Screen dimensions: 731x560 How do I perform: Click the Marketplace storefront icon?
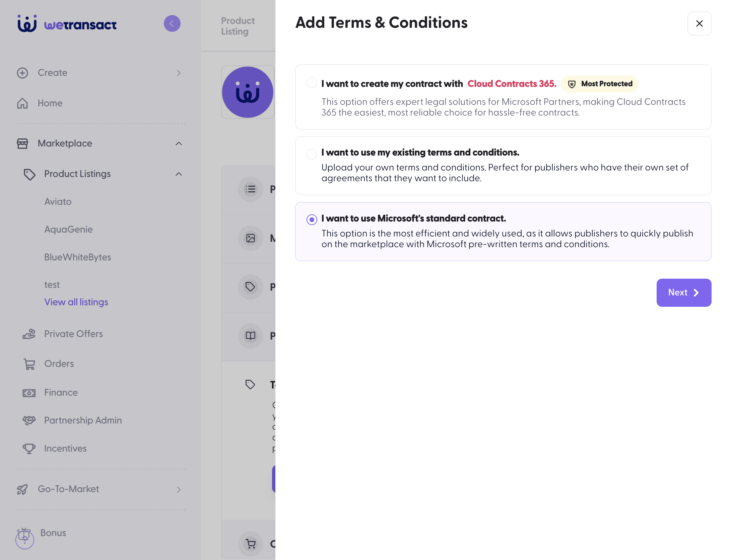click(22, 144)
